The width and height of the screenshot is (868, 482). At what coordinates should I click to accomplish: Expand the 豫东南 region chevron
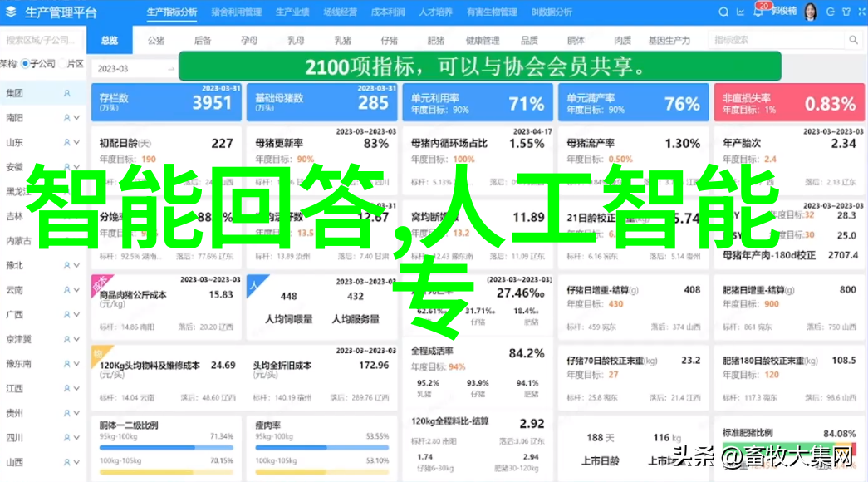(x=77, y=364)
